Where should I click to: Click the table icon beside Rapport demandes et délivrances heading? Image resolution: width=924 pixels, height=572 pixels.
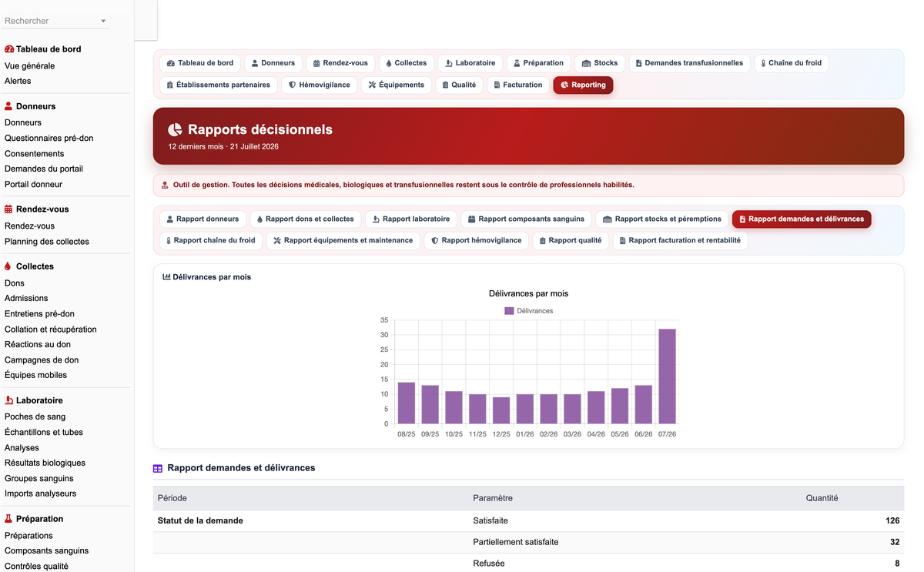point(158,468)
